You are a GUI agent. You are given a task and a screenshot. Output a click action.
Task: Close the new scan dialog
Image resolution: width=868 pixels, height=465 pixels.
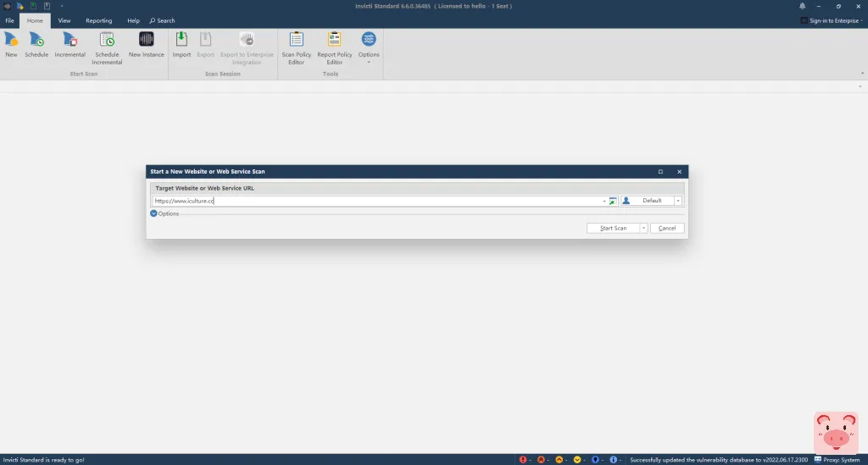679,171
